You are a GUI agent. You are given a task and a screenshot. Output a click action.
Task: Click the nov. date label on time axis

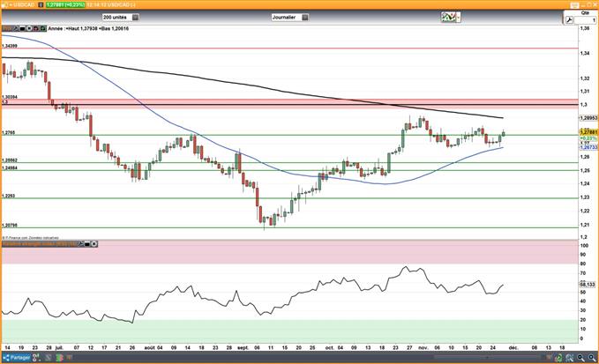423,348
